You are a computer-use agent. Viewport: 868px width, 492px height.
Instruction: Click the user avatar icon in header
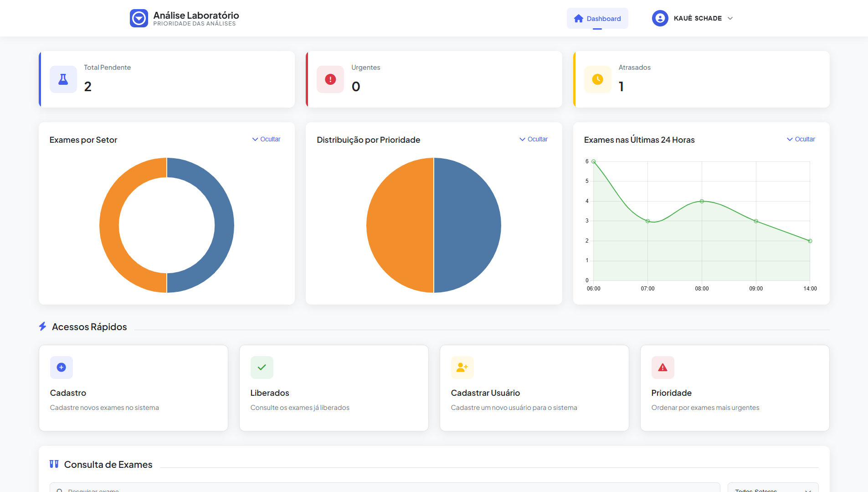tap(660, 18)
